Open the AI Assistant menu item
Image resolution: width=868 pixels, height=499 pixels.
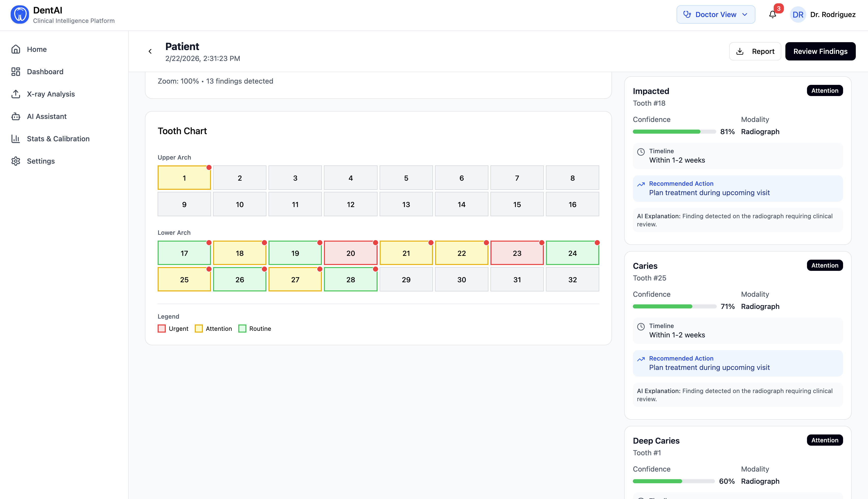tap(47, 117)
